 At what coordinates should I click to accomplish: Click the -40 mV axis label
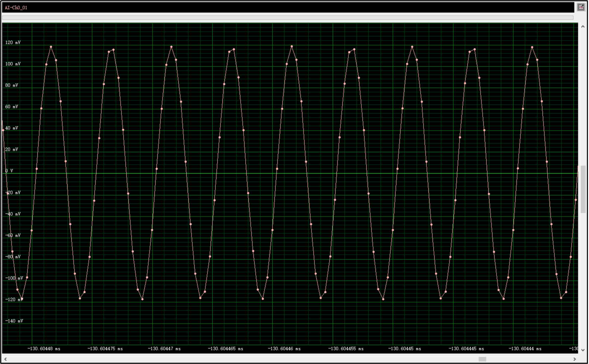tap(13, 214)
